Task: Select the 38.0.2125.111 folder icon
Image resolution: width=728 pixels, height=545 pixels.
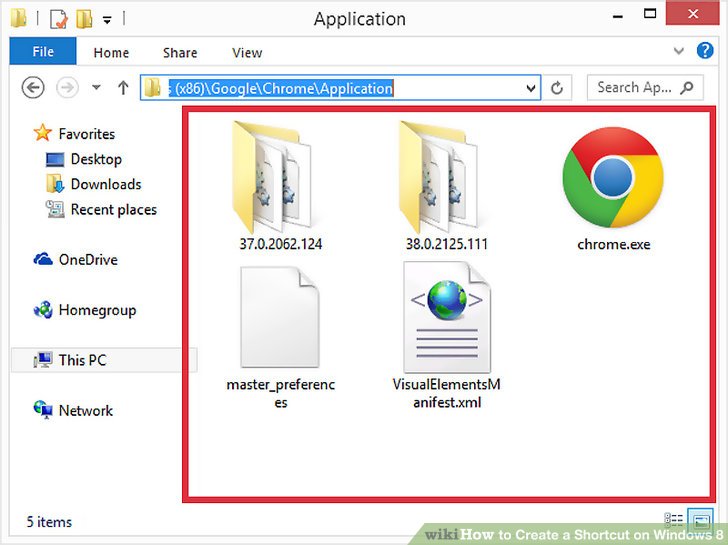Action: 439,177
